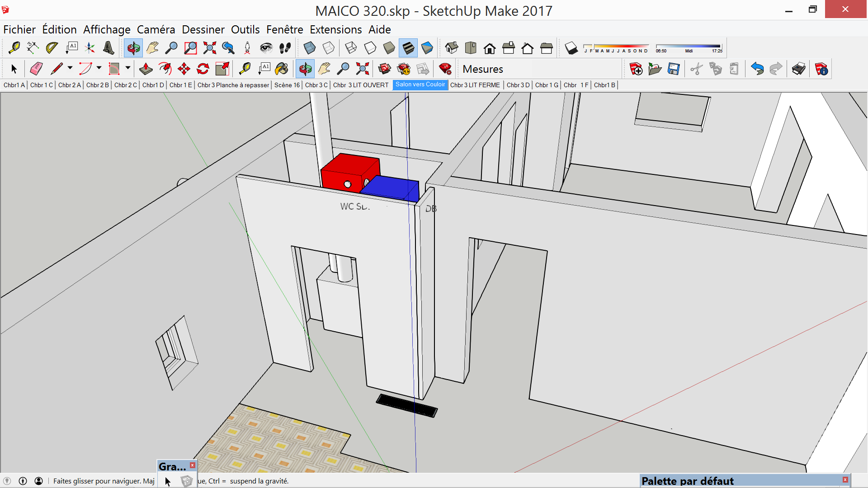Toggle shadows display button

click(571, 48)
